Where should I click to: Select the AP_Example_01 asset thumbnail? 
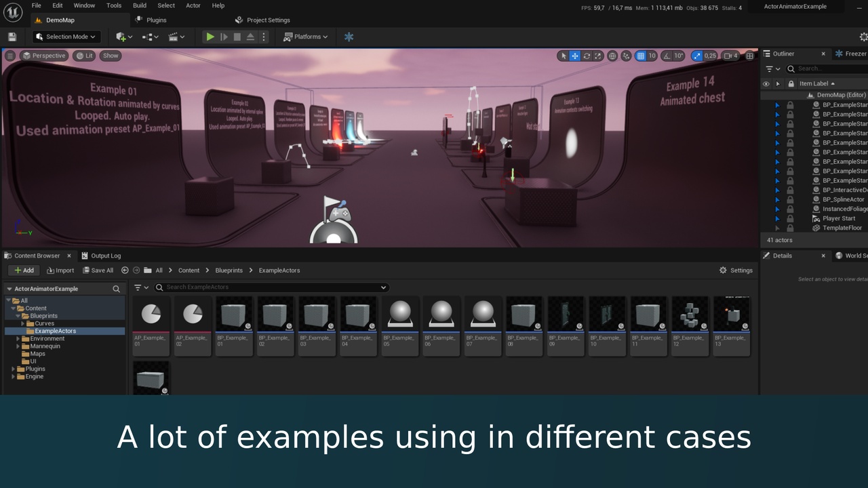tap(151, 314)
